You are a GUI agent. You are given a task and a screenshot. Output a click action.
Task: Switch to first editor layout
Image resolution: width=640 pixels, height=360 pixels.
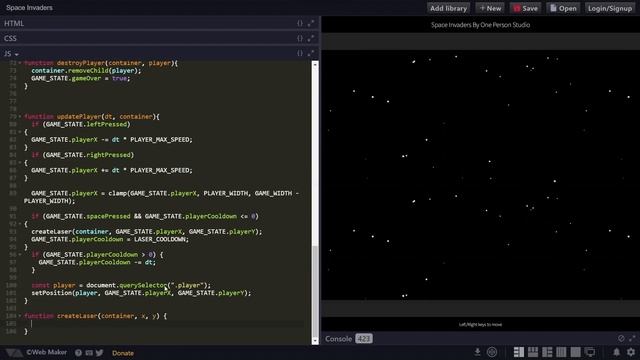click(519, 352)
